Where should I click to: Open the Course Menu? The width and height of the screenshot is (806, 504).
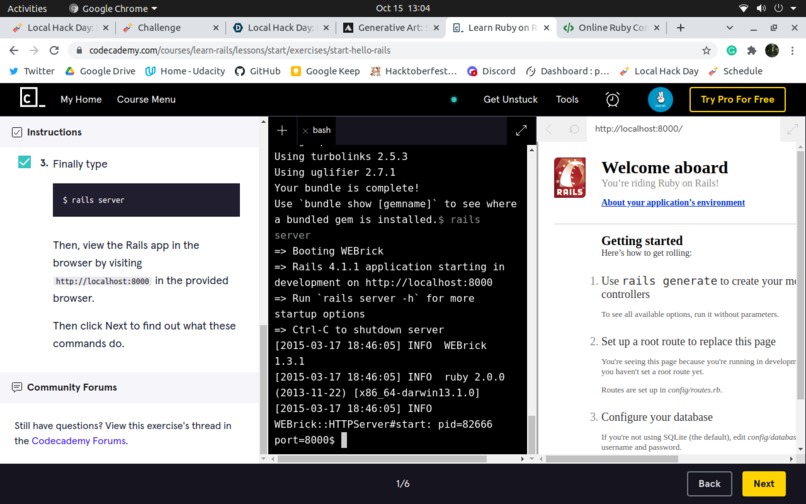click(146, 99)
